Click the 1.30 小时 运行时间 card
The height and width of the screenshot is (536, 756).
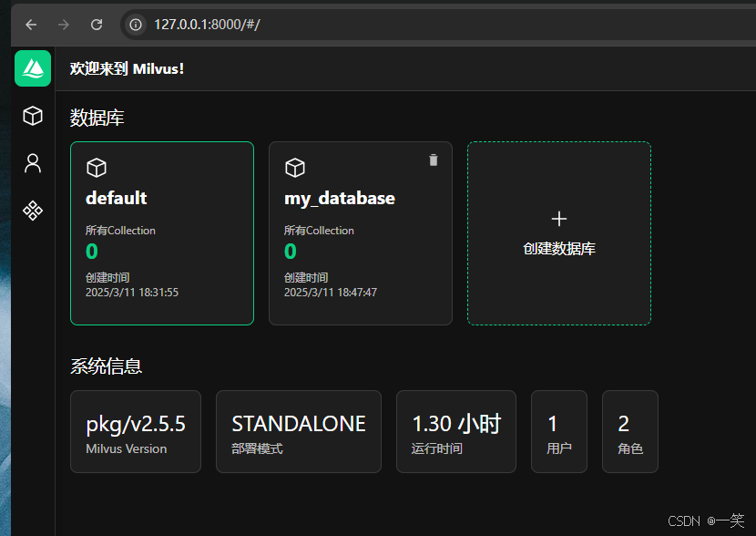click(x=456, y=431)
